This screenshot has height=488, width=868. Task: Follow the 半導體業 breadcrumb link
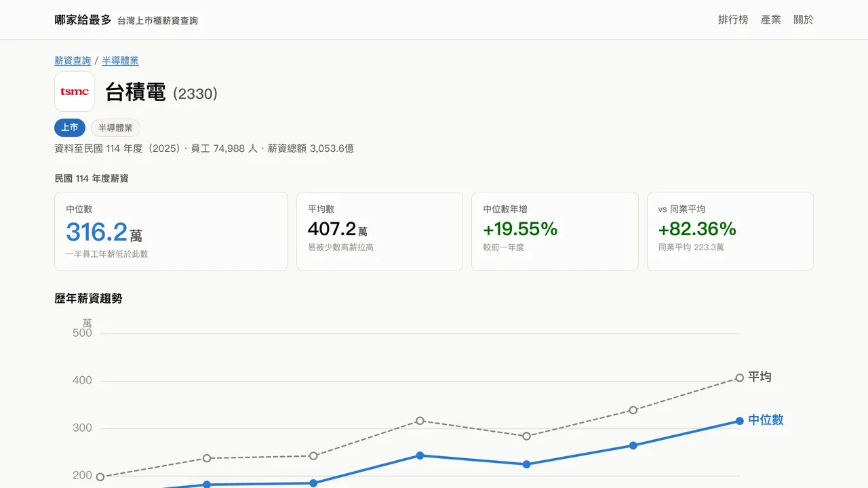pyautogui.click(x=121, y=60)
